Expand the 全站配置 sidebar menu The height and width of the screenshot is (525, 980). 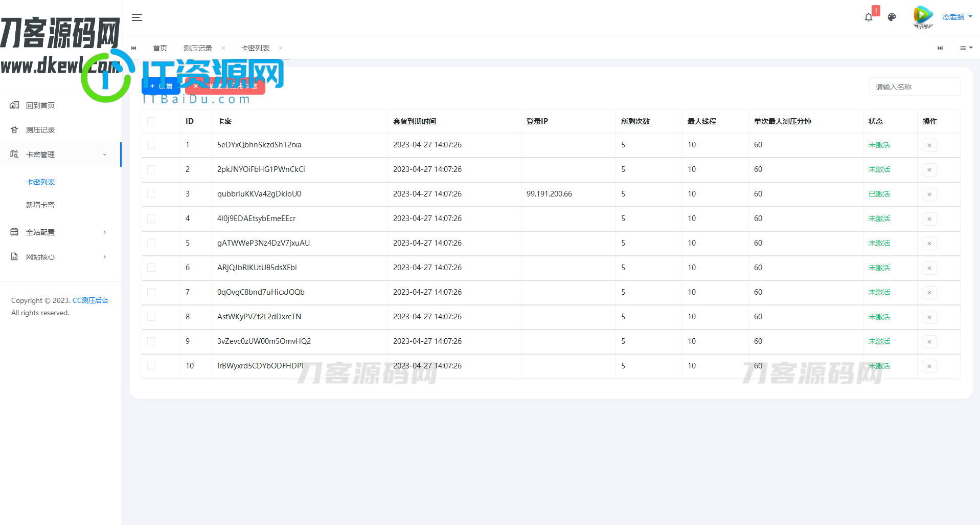coord(60,232)
